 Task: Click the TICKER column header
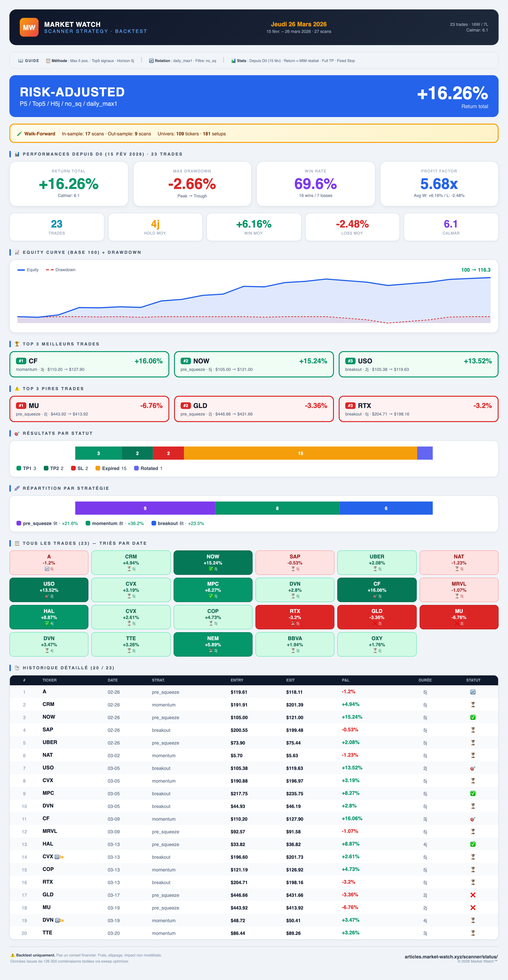pyautogui.click(x=49, y=680)
